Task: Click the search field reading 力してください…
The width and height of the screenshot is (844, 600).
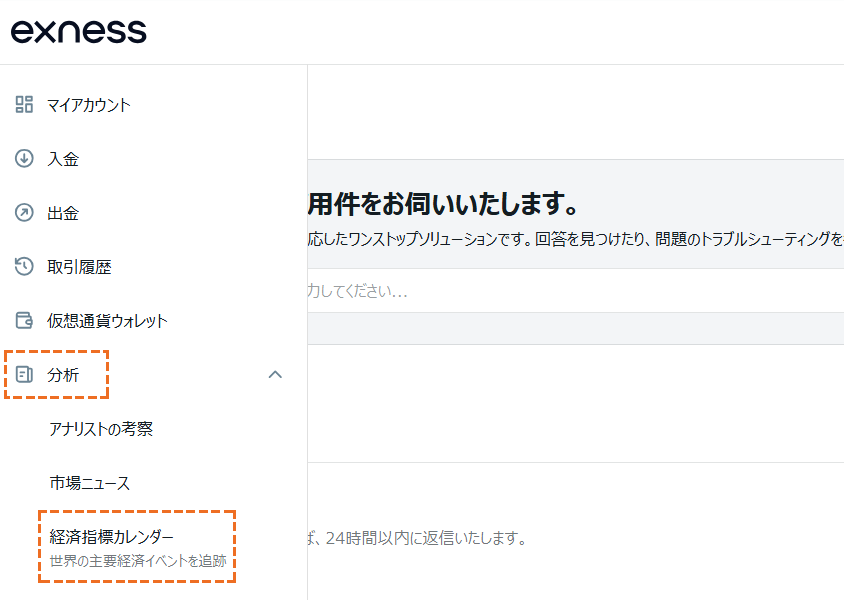Action: [x=575, y=291]
